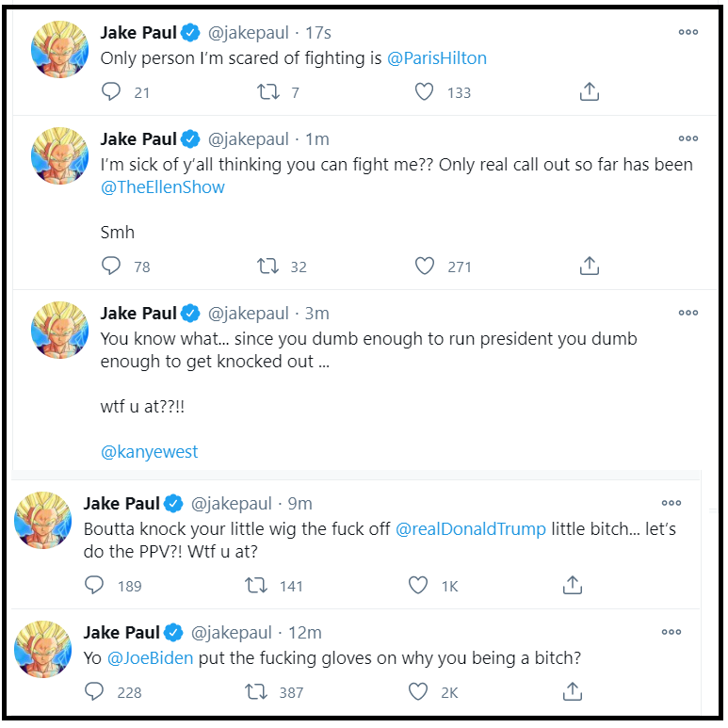This screenshot has width=728, height=728.
Task: Reply to the tweet with 78 replies
Action: (x=111, y=266)
